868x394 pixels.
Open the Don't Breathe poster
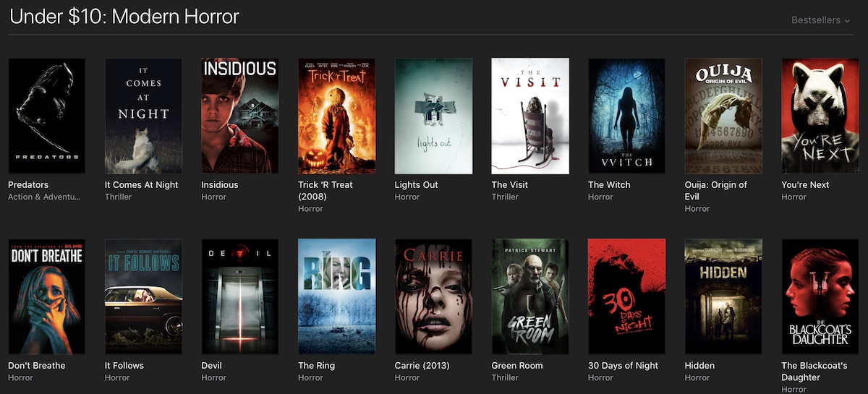pyautogui.click(x=47, y=297)
